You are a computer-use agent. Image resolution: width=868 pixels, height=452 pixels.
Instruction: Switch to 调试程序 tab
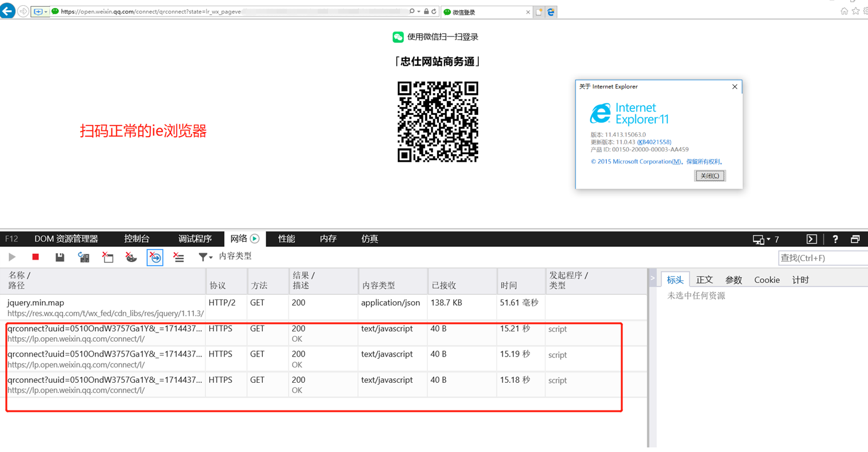coord(195,239)
